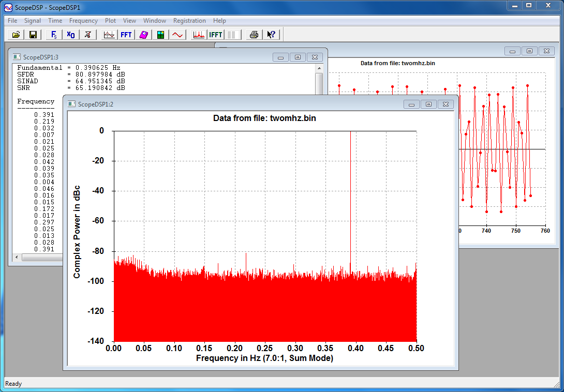The height and width of the screenshot is (392, 564).
Task: Click the X0 toolbar icon
Action: (x=71, y=35)
